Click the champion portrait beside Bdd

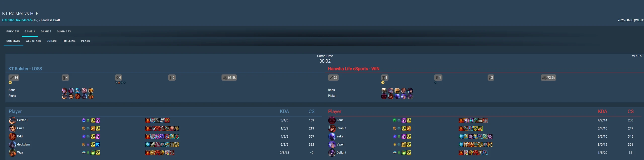[x=12, y=136]
